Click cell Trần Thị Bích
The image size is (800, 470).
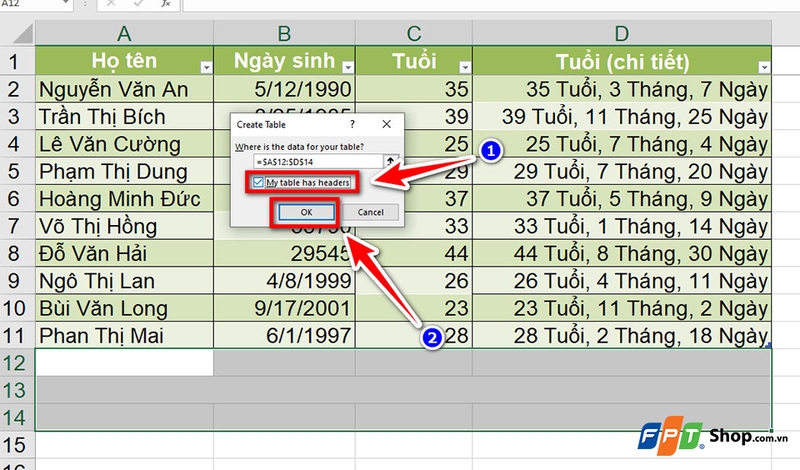coord(124,117)
